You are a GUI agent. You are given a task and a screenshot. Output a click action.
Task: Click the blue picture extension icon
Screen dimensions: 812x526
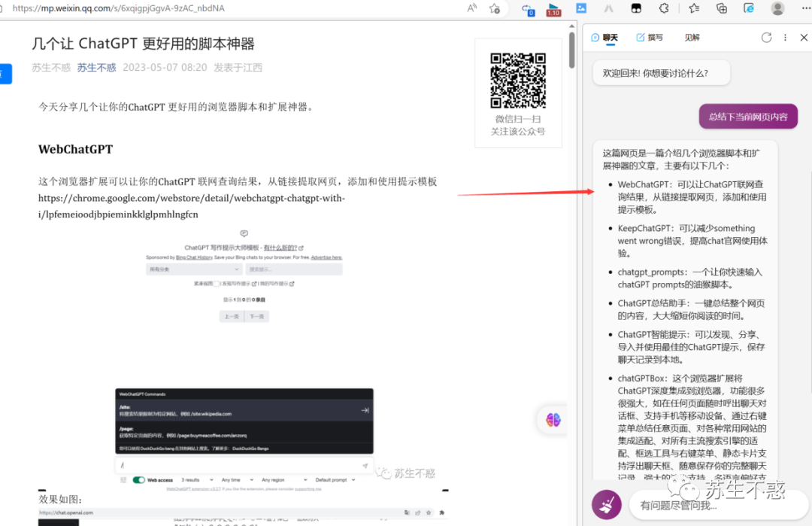point(581,8)
